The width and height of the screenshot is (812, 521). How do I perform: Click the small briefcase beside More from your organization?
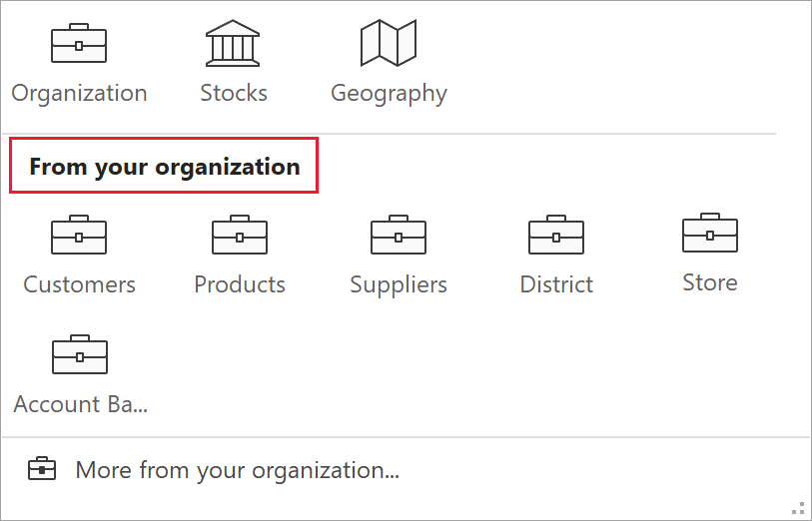tap(42, 469)
